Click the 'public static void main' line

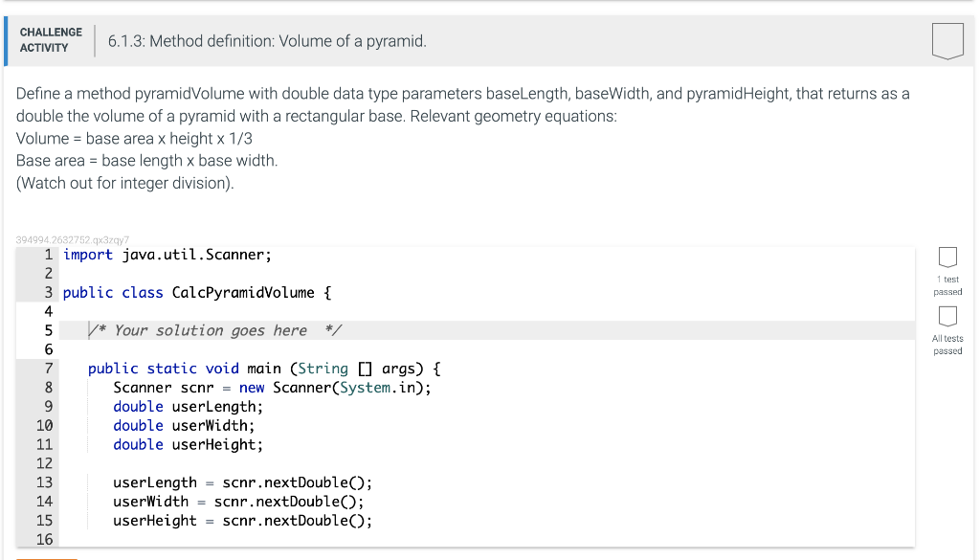pyautogui.click(x=264, y=369)
